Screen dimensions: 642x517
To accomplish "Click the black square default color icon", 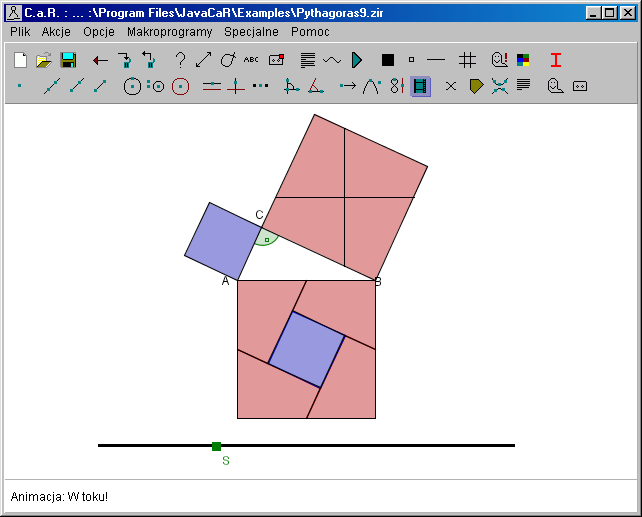I will click(388, 60).
